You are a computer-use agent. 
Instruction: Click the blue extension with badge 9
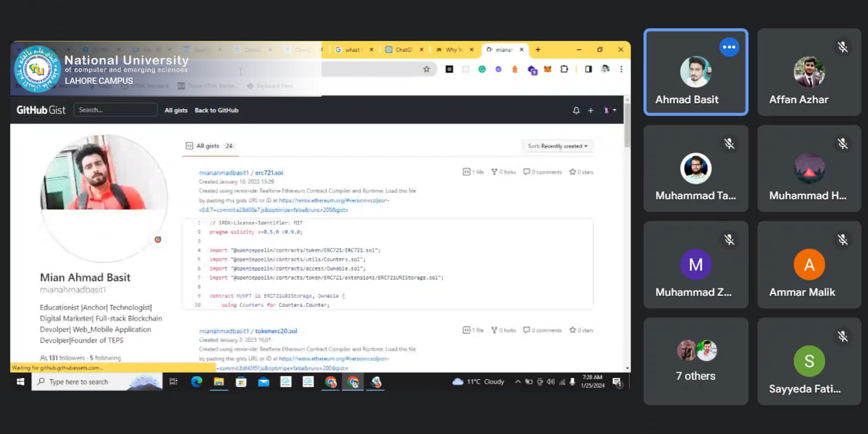[x=532, y=70]
